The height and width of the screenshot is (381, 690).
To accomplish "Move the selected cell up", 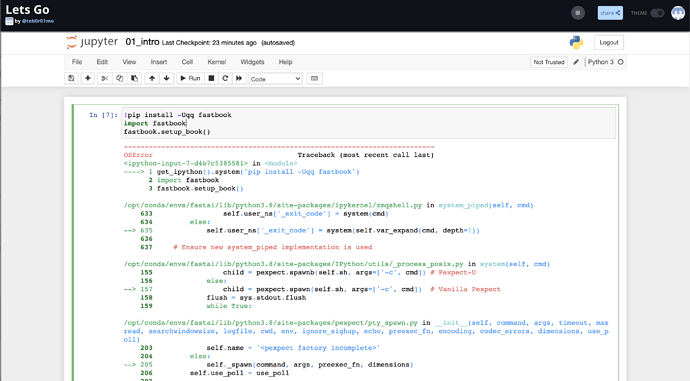I will (x=152, y=78).
